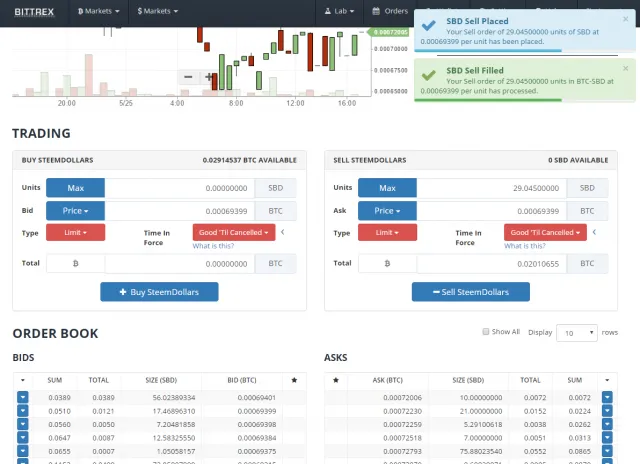This screenshot has width=640, height=464.
Task: Click blue arrow icon for ask 0.00072793
Action: (607, 451)
